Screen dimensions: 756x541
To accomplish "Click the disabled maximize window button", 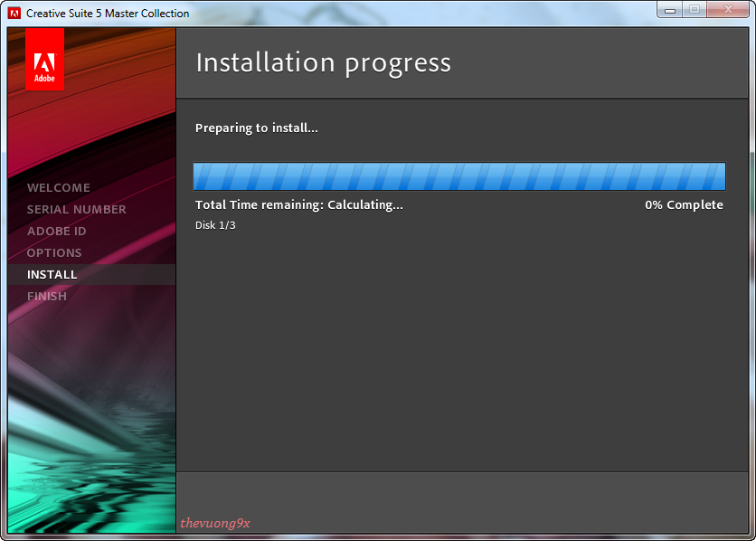I will pos(695,10).
